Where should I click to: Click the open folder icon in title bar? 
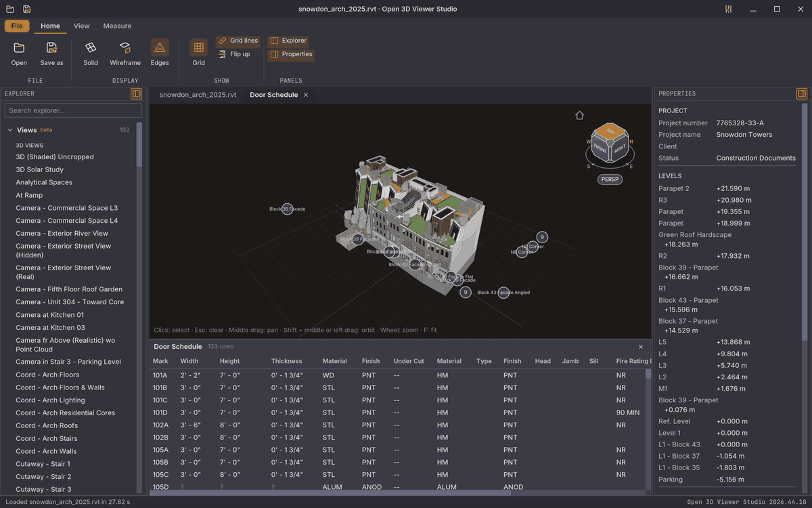(10, 9)
